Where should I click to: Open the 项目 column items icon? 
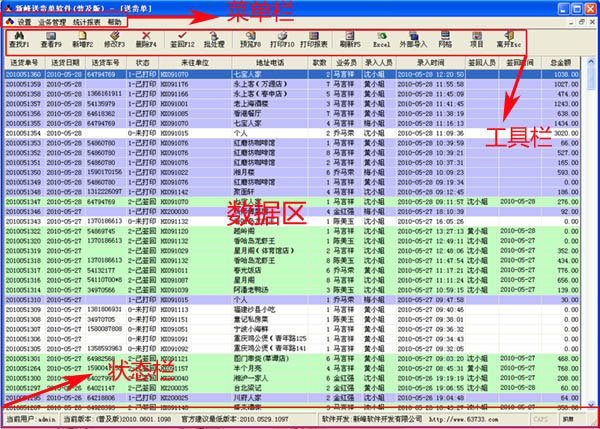click(x=477, y=40)
